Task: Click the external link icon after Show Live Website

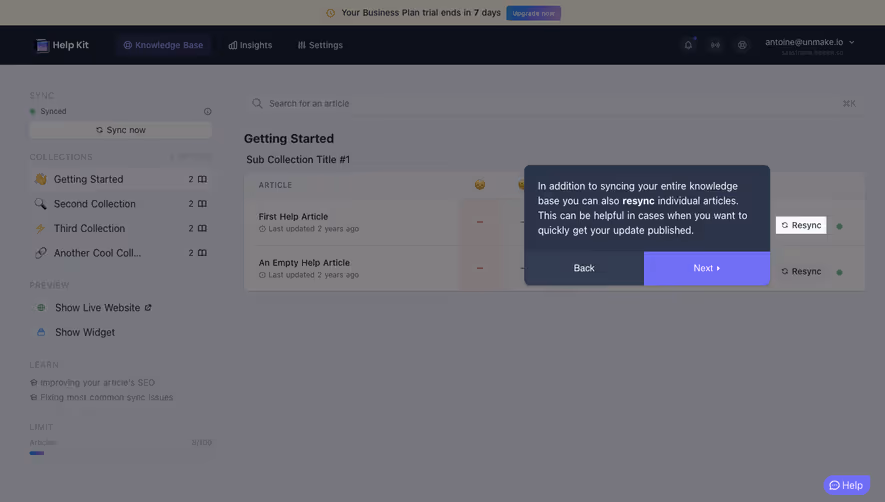Action: click(x=148, y=308)
